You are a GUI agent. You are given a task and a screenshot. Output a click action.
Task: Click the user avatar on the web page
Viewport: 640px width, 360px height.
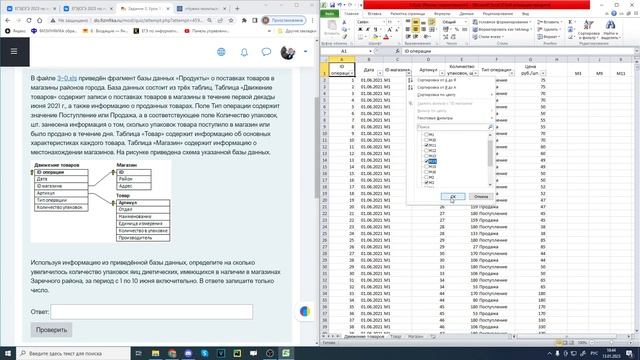[x=288, y=52]
